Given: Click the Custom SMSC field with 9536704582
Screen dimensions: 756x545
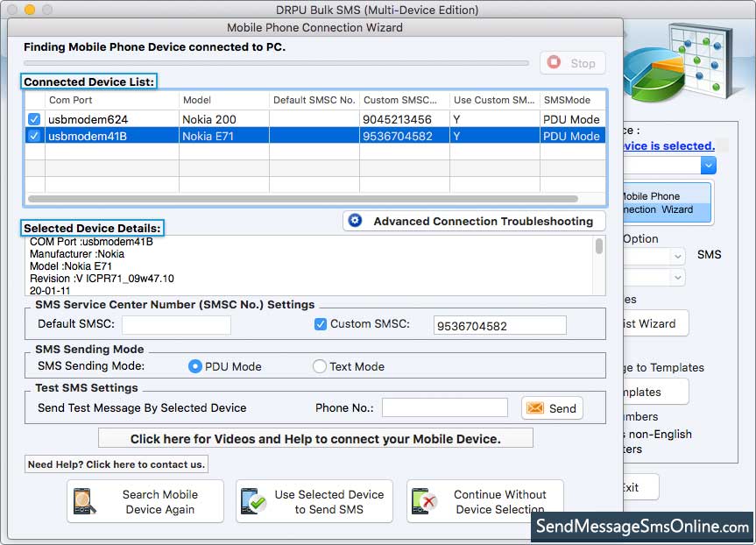Looking at the screenshot, I should click(500, 326).
